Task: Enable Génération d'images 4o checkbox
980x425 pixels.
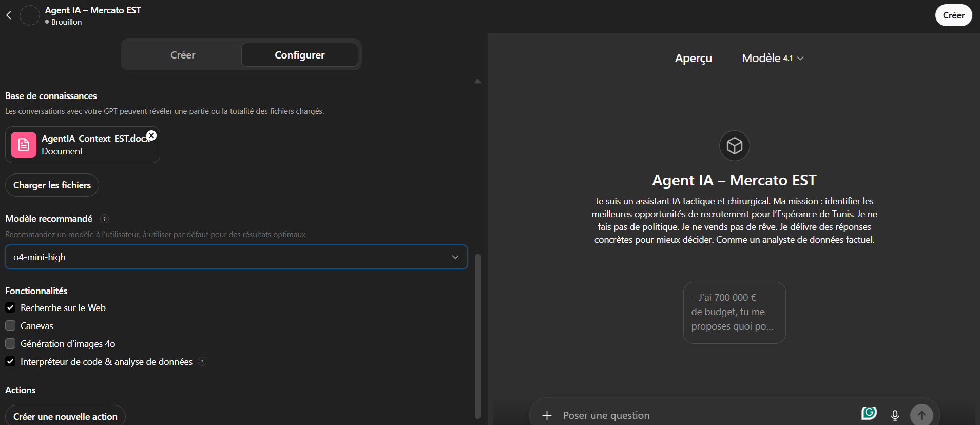Action: coord(10,343)
